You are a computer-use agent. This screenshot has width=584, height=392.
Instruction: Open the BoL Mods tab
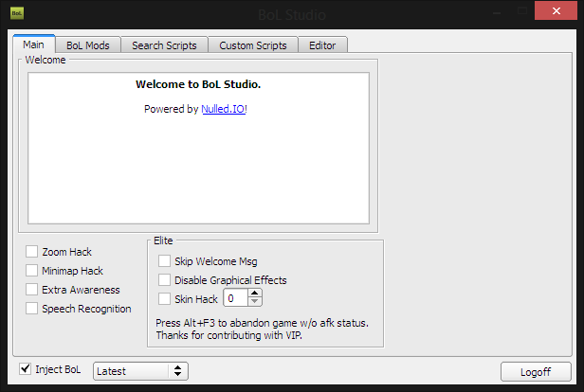click(88, 45)
